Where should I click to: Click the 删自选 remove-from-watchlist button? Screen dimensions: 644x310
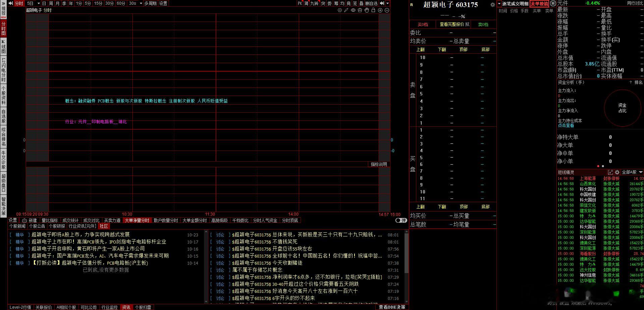[371, 3]
